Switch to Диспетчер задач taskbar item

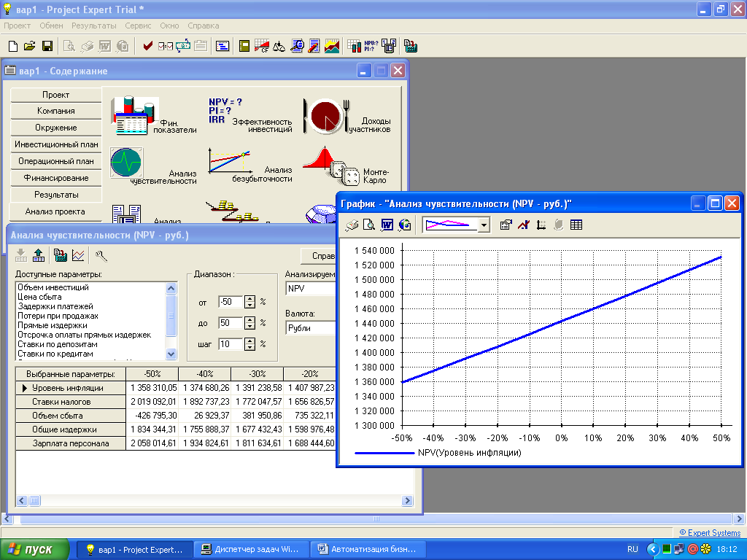click(x=252, y=550)
